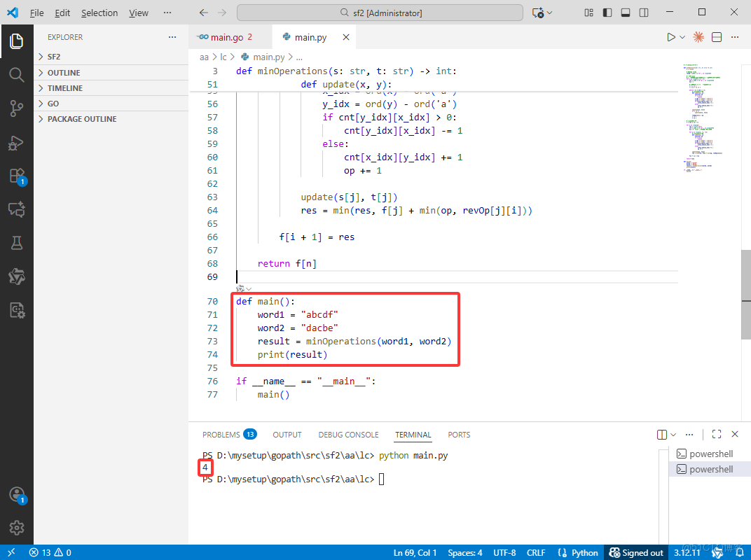Open Extensions view in activity bar
The image size is (751, 560).
(17, 176)
